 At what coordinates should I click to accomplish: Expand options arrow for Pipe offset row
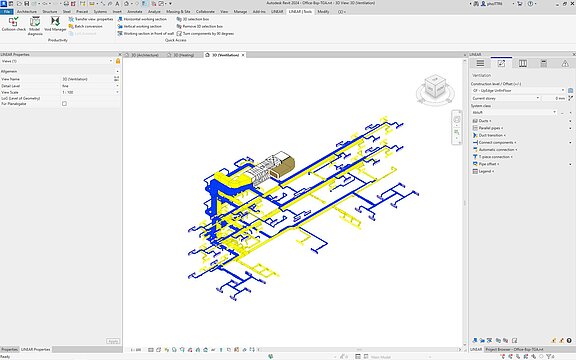coord(570,164)
